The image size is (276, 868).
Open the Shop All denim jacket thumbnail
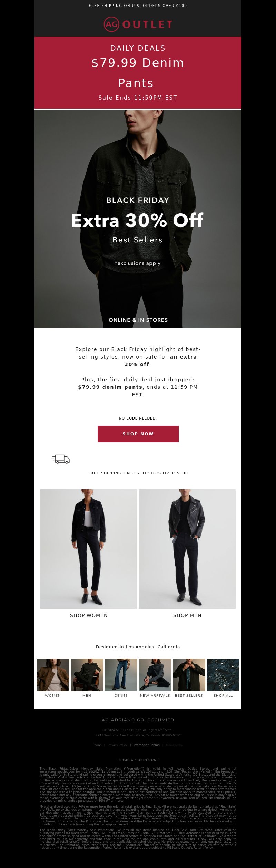223,675
